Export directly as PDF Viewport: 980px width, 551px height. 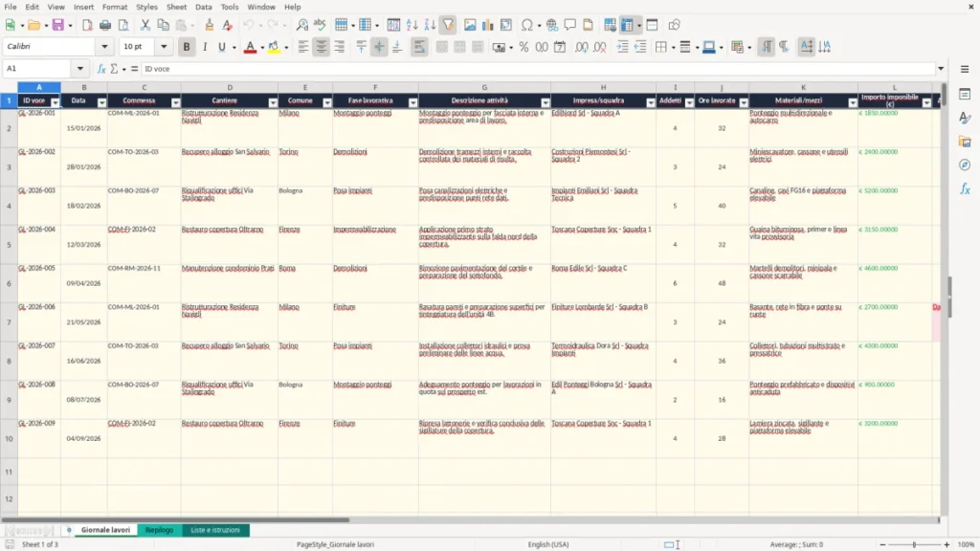(x=87, y=25)
